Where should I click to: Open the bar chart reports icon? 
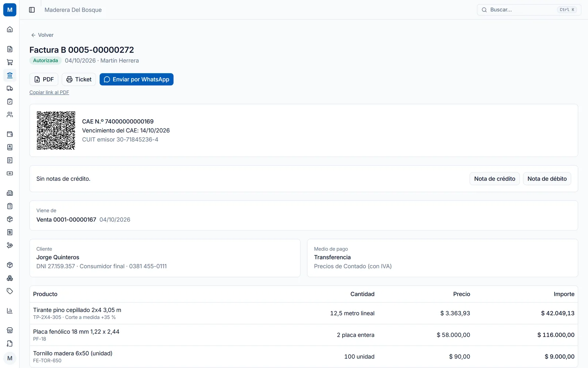[10, 311]
